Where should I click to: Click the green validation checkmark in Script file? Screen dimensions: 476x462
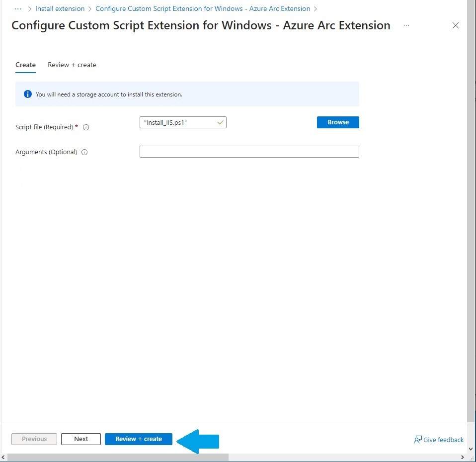click(221, 122)
